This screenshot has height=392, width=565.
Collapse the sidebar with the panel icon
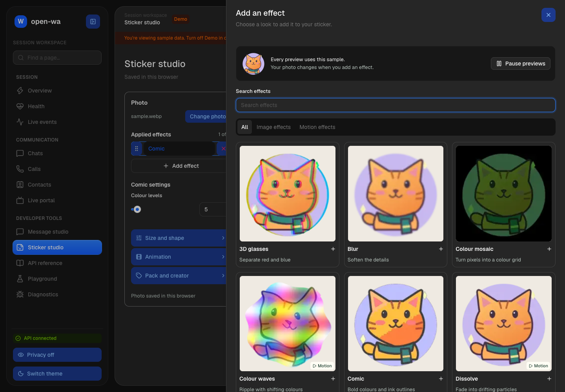93,22
